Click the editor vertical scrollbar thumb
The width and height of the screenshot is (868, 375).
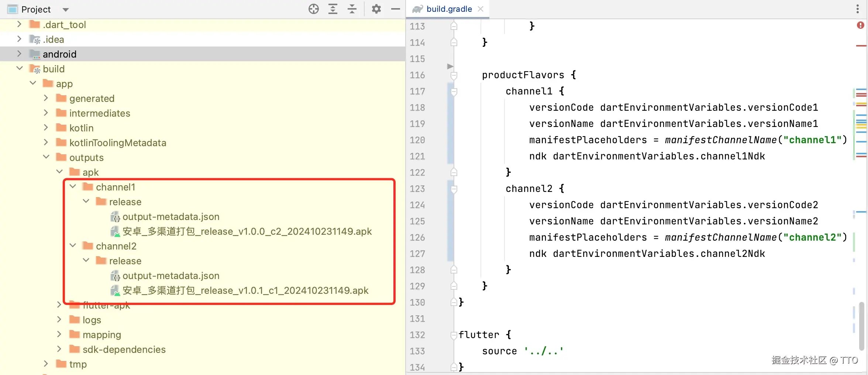tap(861, 326)
